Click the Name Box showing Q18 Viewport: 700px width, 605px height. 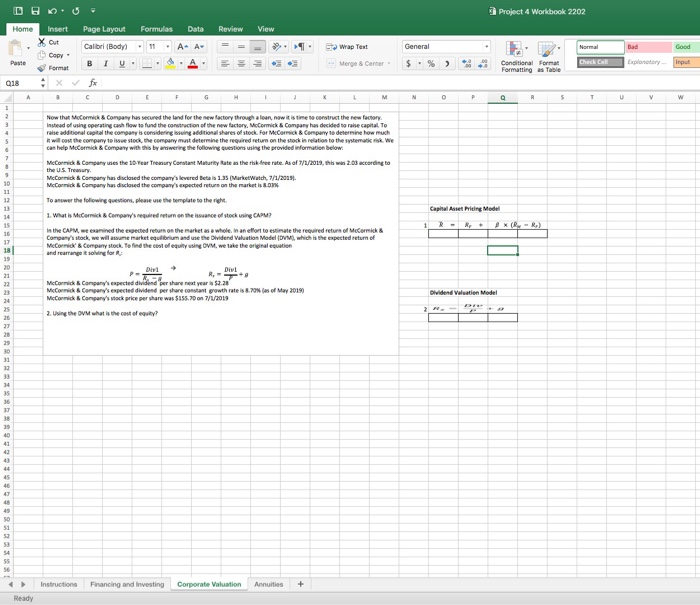(21, 83)
